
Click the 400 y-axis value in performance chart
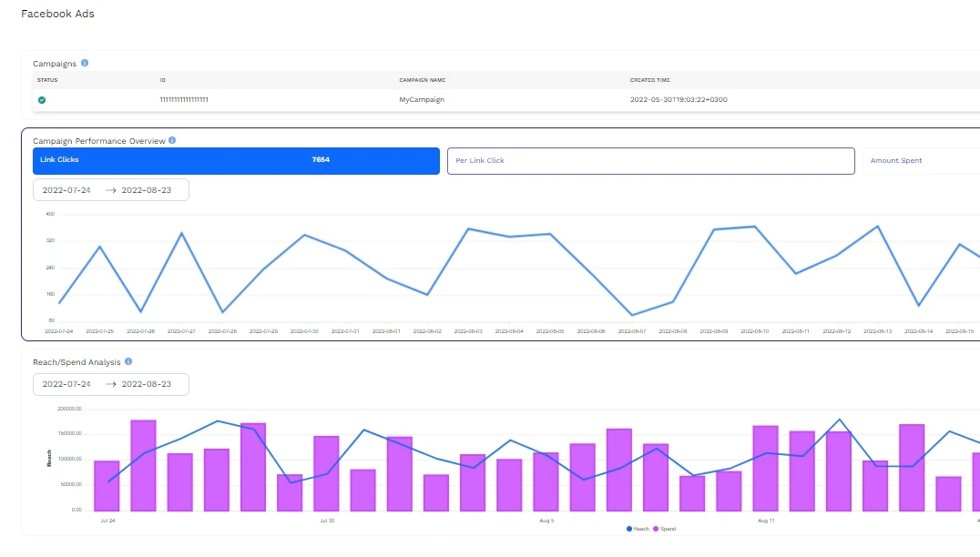click(x=50, y=214)
